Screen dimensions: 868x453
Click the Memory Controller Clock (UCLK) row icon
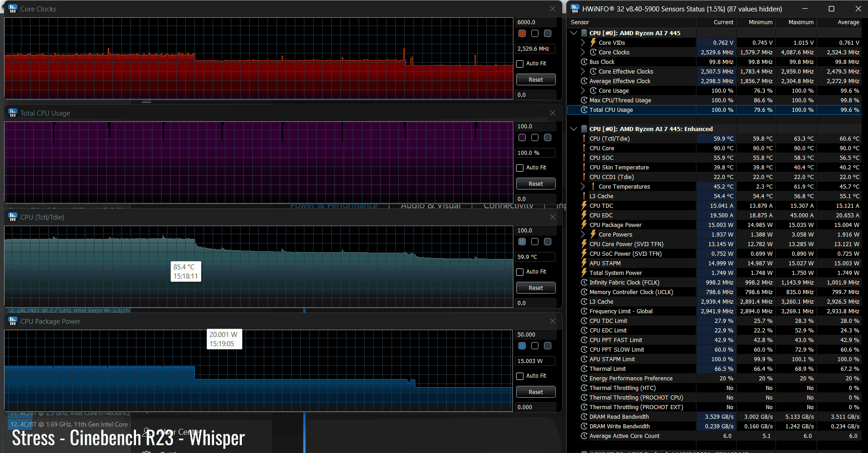(x=584, y=292)
